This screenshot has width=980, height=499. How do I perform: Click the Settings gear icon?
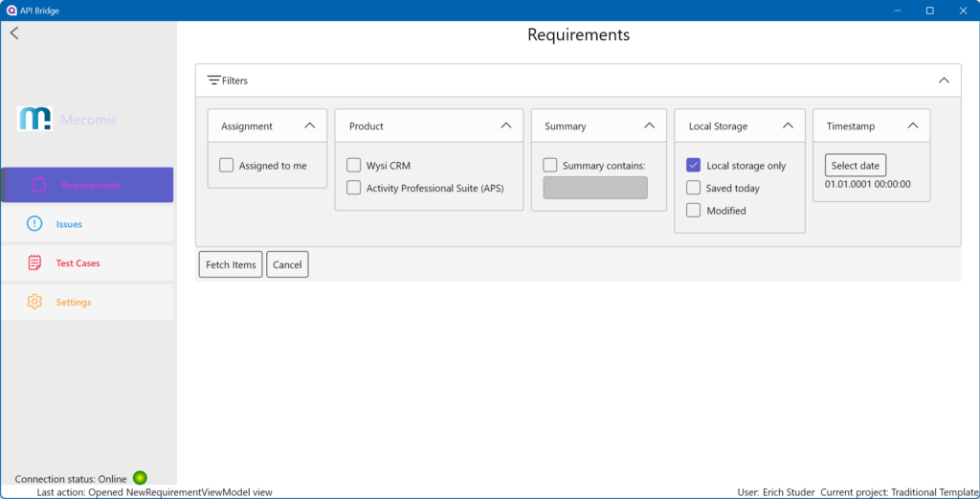click(x=34, y=302)
